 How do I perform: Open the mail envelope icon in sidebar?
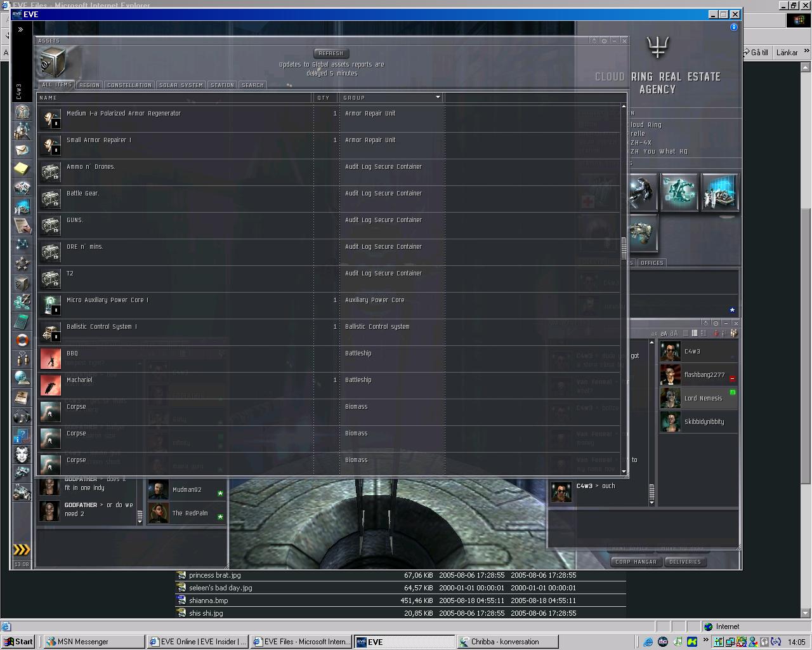(22, 150)
